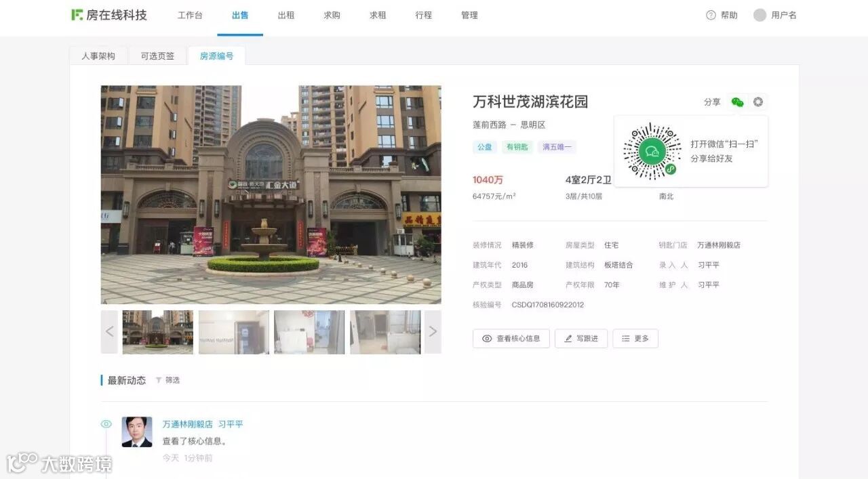Select the second photo thumbnail

click(x=234, y=332)
